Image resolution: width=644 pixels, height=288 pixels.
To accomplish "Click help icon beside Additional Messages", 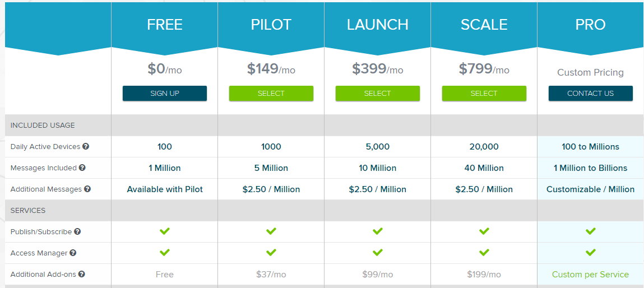I will click(87, 189).
